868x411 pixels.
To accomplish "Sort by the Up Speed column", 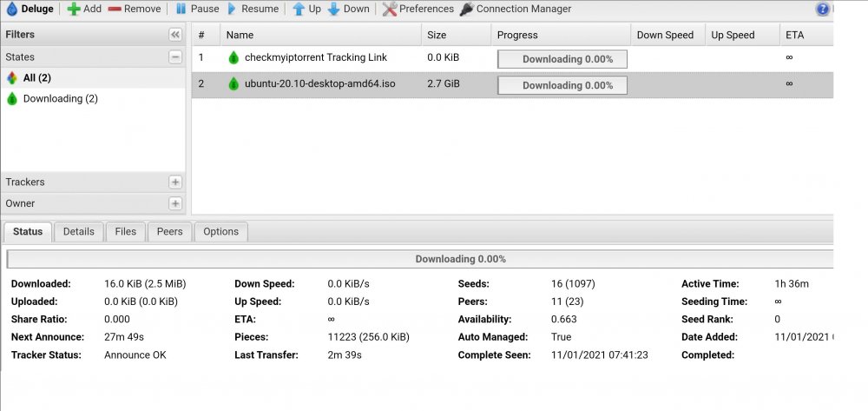I will pyautogui.click(x=742, y=35).
